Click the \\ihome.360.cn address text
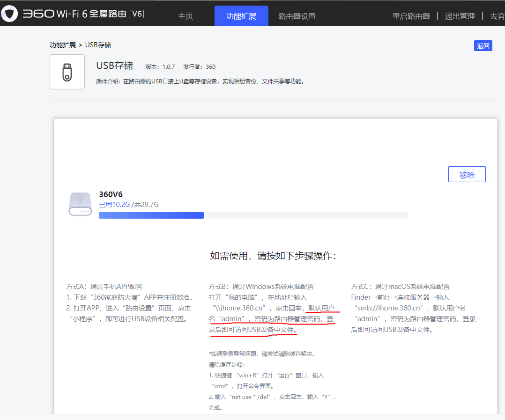 click(x=238, y=308)
